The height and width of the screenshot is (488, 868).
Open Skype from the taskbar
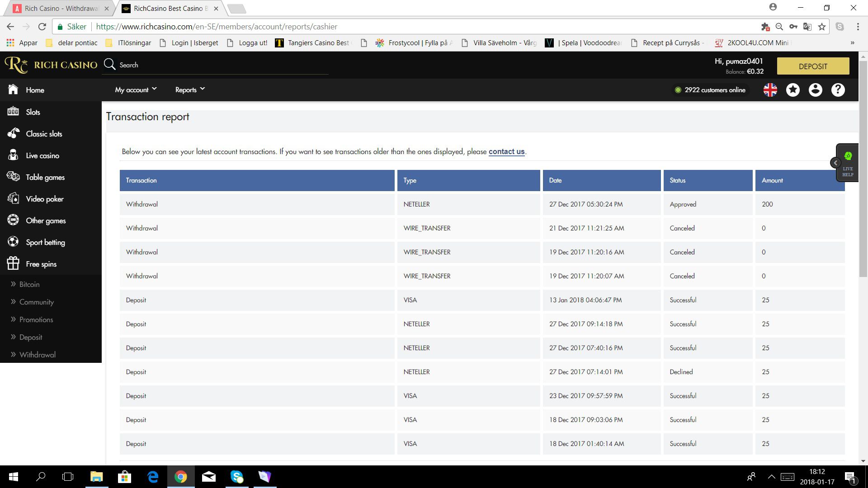tap(237, 477)
